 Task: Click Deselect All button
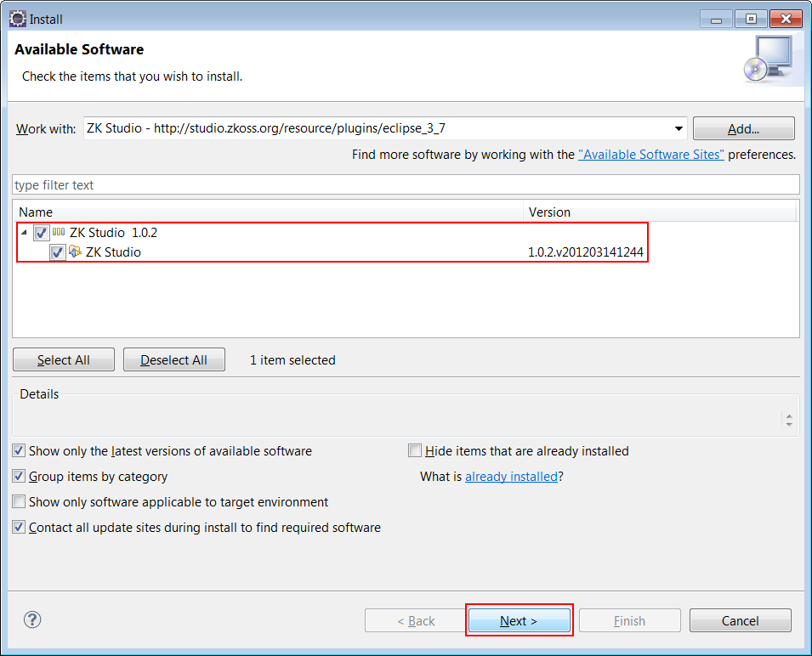pos(174,359)
